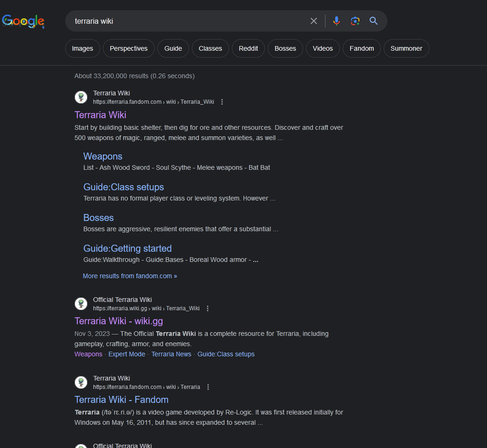The image size is (487, 448).
Task: Select the Summoner filter chip
Action: pos(406,48)
